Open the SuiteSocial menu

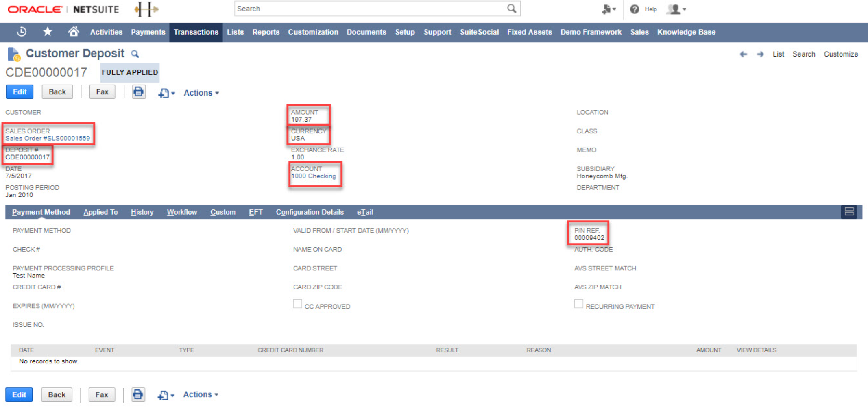click(479, 32)
